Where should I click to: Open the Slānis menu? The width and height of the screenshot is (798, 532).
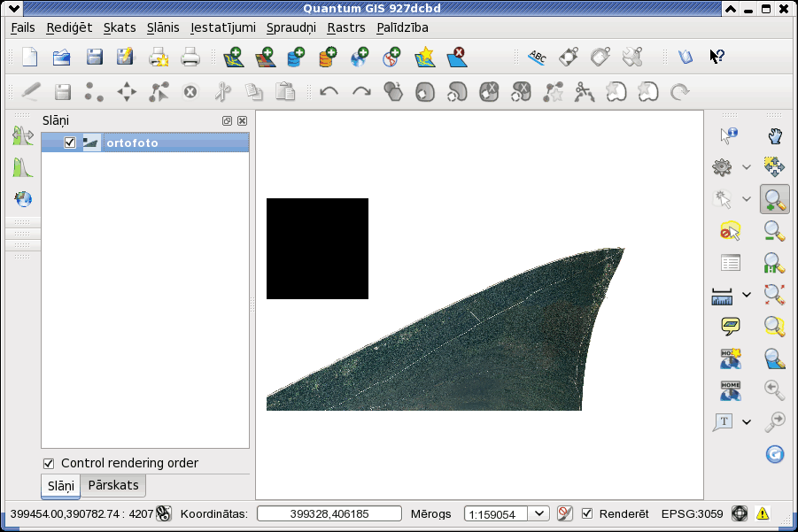pyautogui.click(x=163, y=27)
